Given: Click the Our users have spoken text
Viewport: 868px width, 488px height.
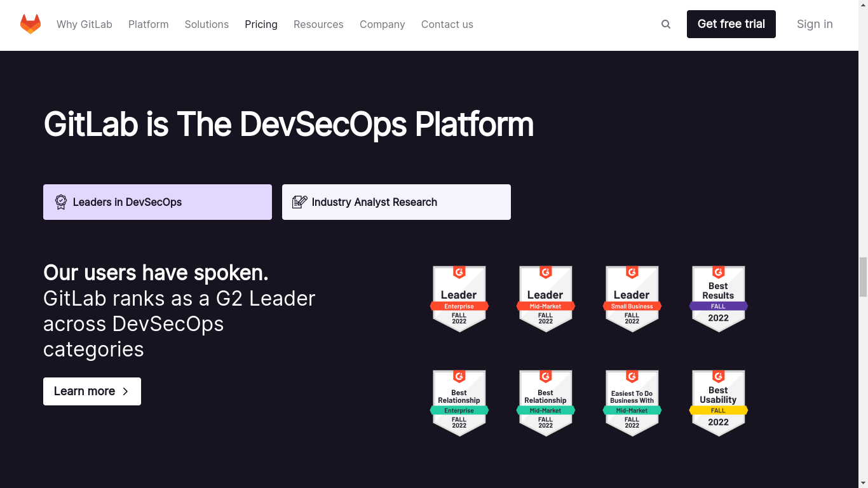Looking at the screenshot, I should [156, 273].
